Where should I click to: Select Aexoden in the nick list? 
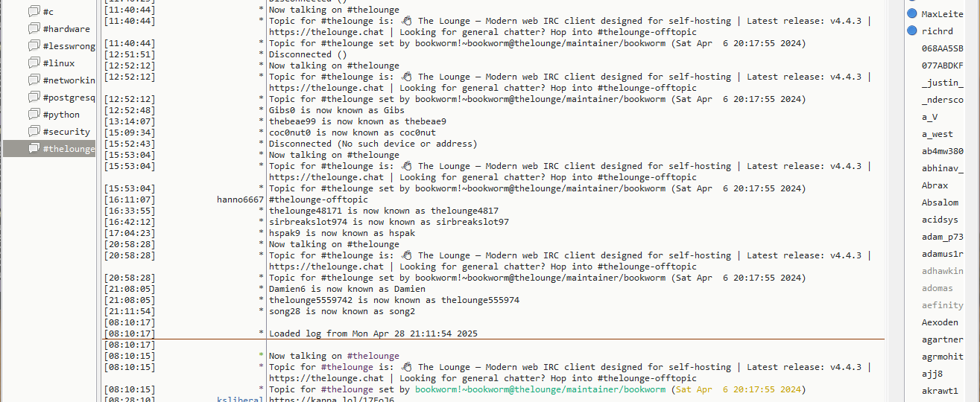(940, 322)
